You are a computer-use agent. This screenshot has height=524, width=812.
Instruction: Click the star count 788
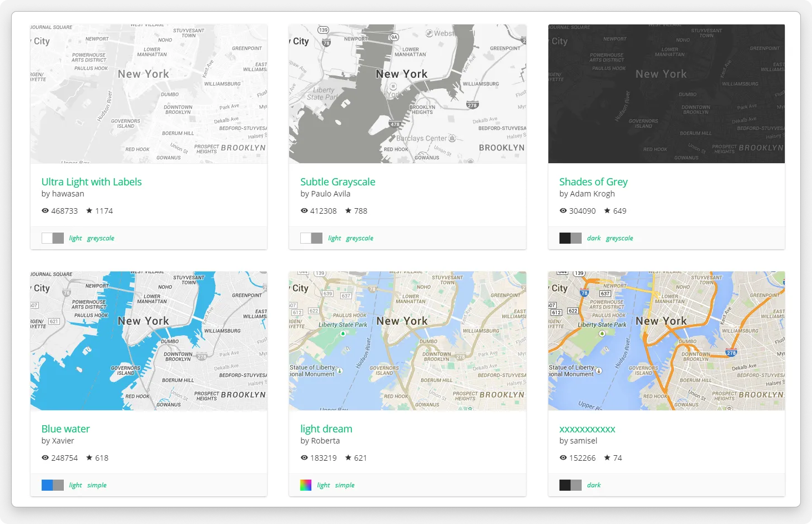pyautogui.click(x=361, y=211)
